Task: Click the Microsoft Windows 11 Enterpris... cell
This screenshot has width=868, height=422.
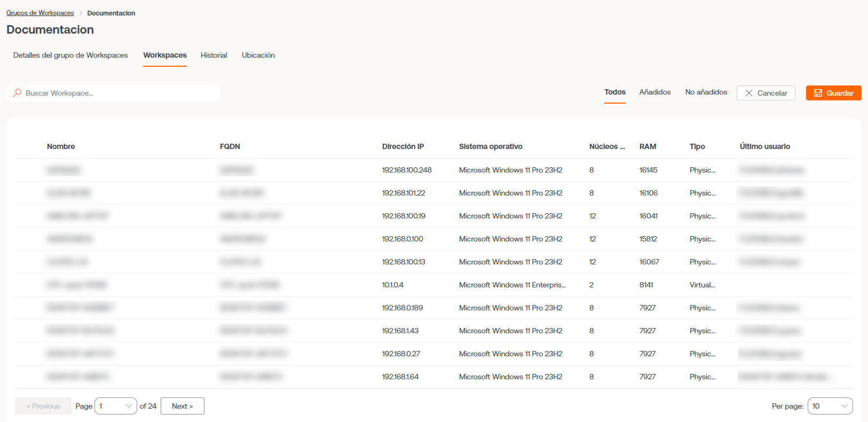Action: [512, 285]
